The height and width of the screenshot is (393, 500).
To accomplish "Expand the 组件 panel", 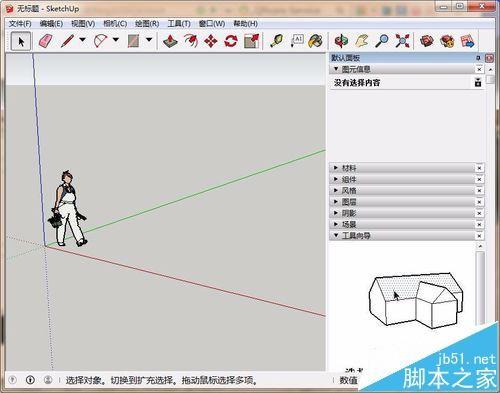I will 336,179.
